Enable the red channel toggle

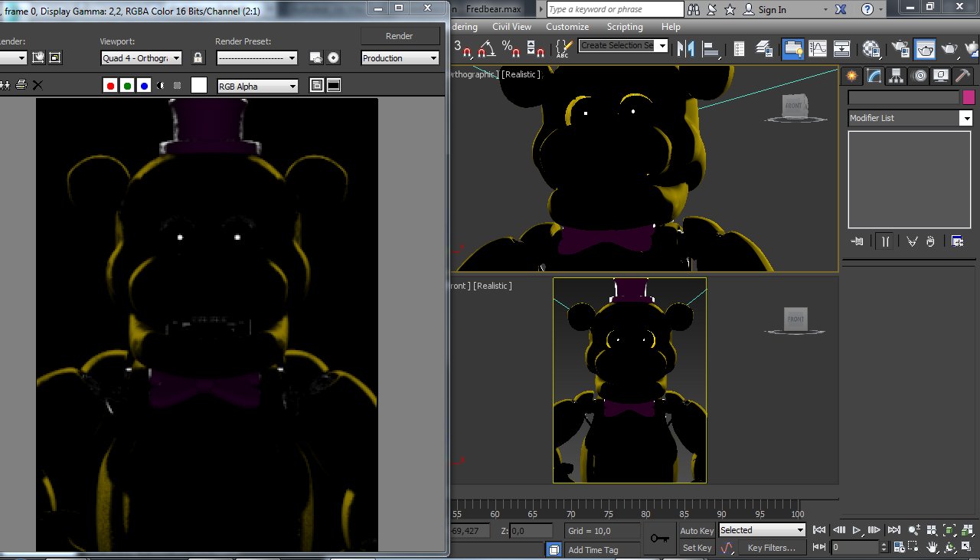click(x=110, y=86)
